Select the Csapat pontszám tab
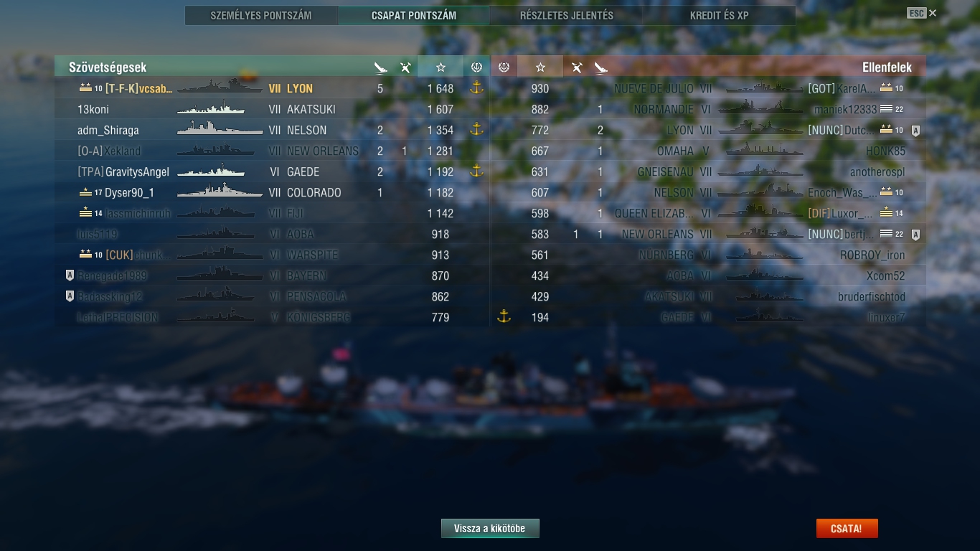Viewport: 980px width, 551px height. coord(414,15)
